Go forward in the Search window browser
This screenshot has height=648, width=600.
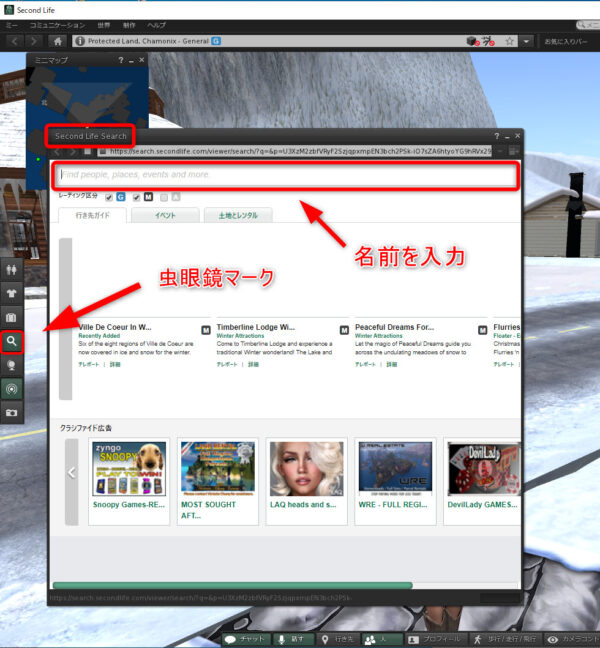click(73, 152)
